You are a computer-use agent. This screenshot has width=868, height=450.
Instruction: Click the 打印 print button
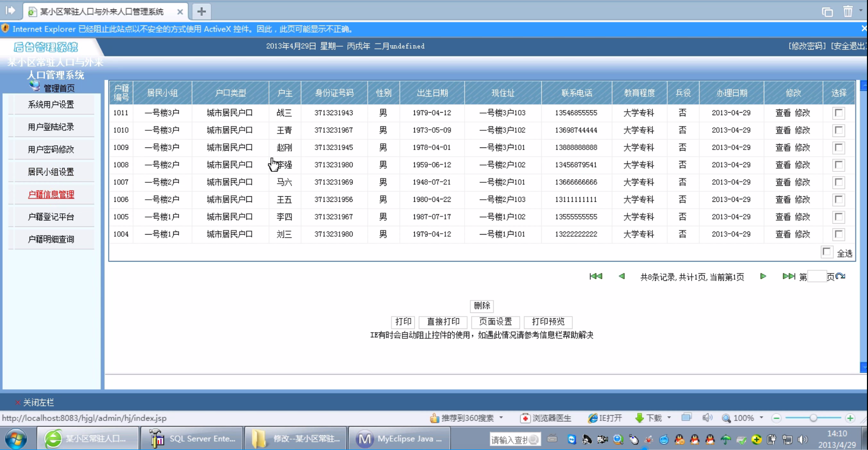pos(403,322)
